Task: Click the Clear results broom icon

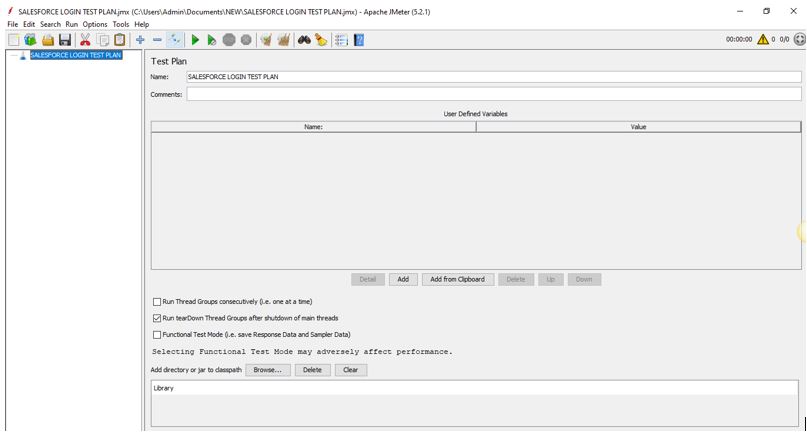Action: click(x=266, y=40)
